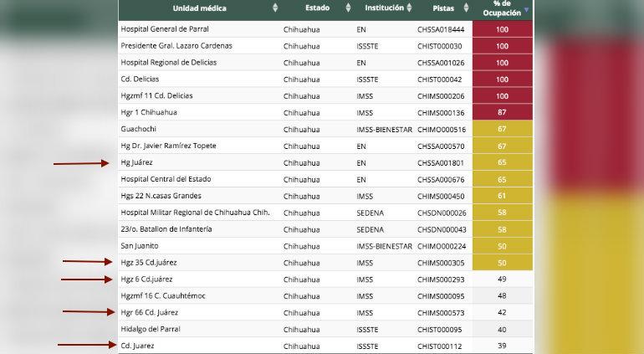Screen dimensions: 644x354
Task: Click code CHSSA018444 in Pistas column
Action: [x=441, y=29]
